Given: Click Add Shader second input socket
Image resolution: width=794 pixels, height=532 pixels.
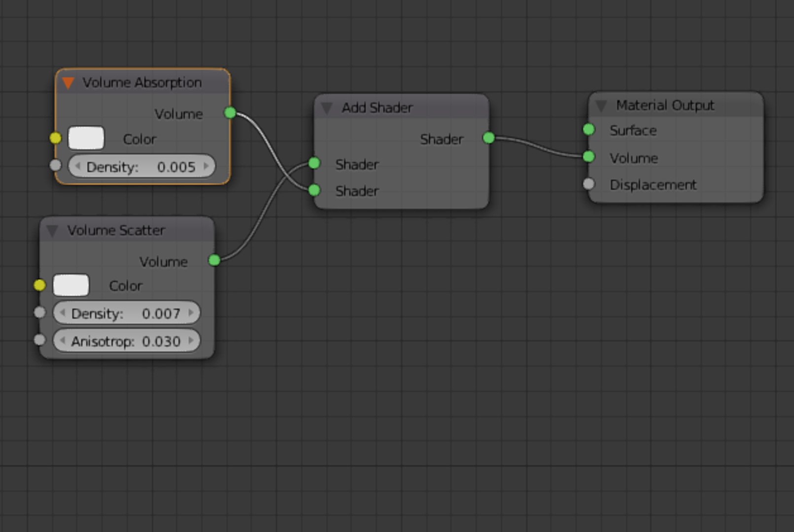Looking at the screenshot, I should click(x=314, y=190).
